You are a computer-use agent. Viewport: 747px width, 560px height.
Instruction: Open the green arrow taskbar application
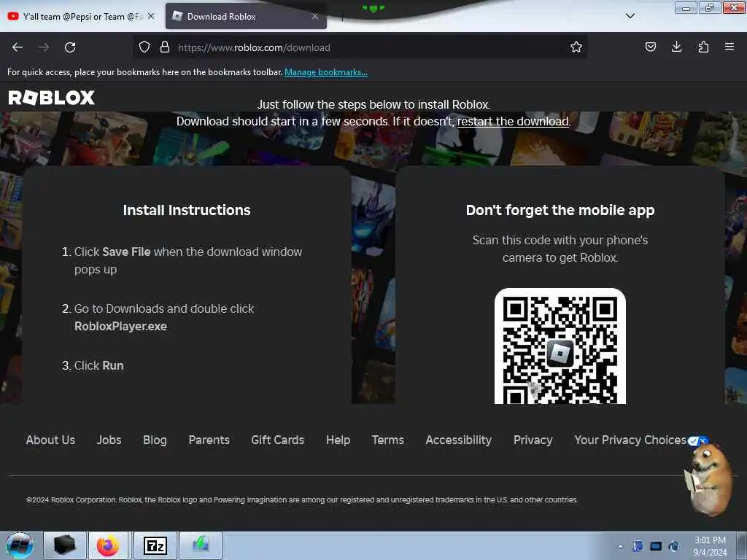(x=201, y=545)
